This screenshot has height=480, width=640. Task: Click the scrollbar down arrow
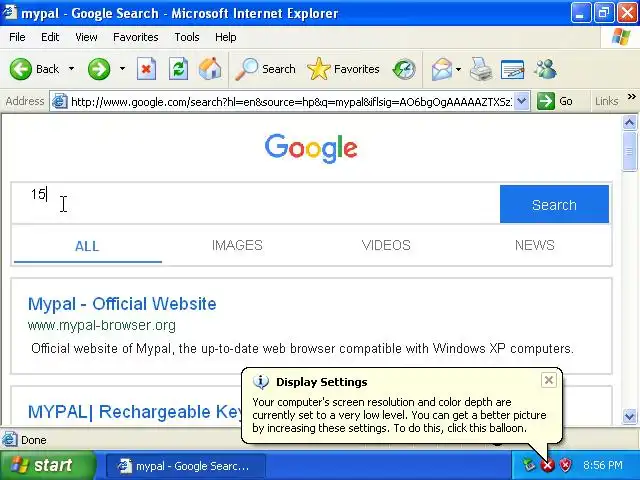tap(629, 416)
